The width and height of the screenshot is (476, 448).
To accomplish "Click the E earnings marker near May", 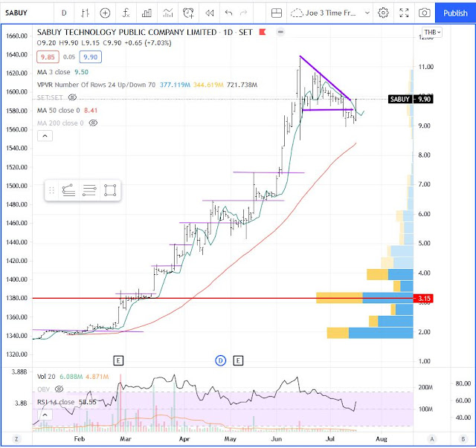I will tap(238, 360).
